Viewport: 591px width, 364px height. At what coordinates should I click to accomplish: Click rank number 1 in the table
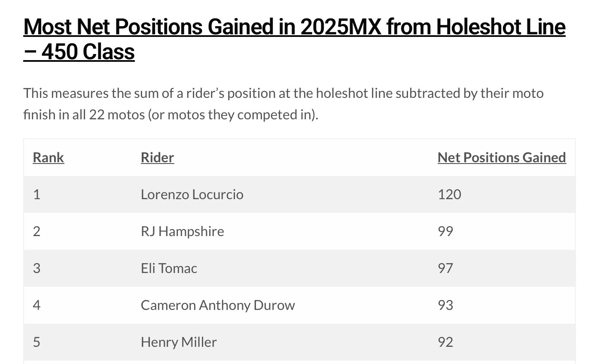tap(37, 194)
